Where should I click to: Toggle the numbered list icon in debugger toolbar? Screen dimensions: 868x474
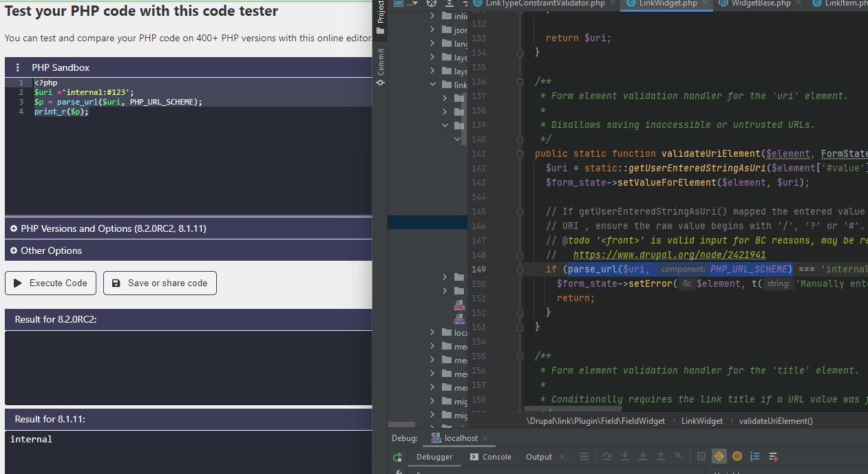754,456
